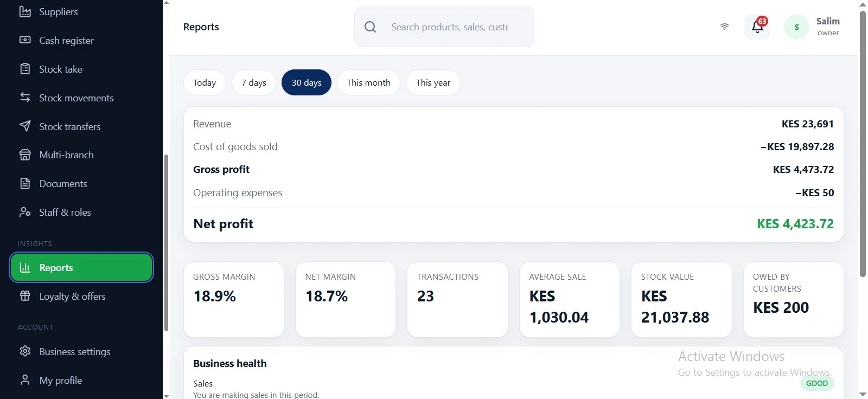Click the Cash register icon
The width and height of the screenshot is (868, 399).
tap(25, 40)
